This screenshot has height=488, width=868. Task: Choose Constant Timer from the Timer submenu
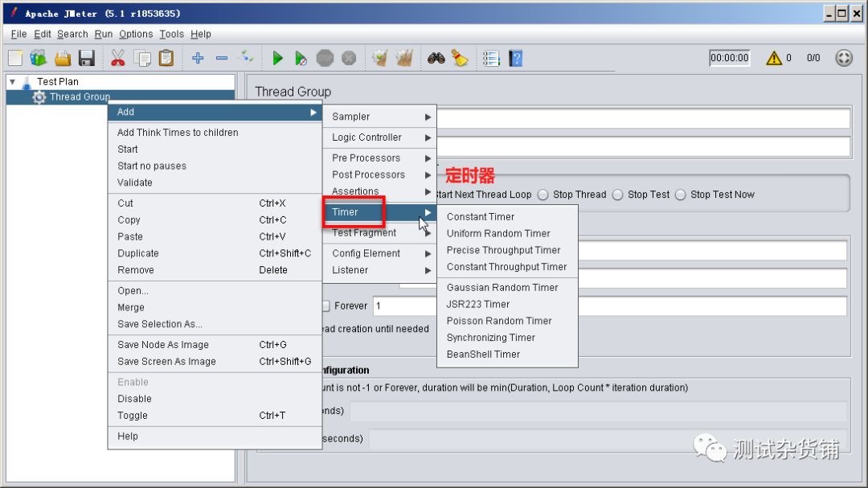coord(508,216)
